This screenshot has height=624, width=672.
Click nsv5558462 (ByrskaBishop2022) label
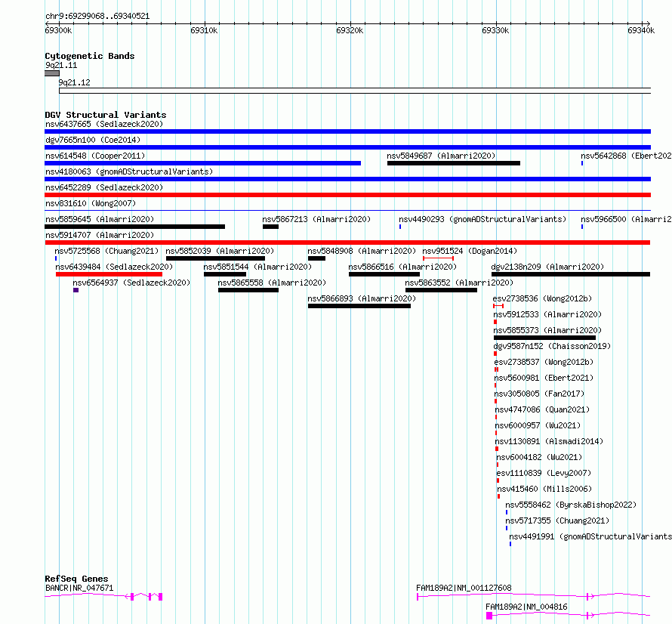571,505
